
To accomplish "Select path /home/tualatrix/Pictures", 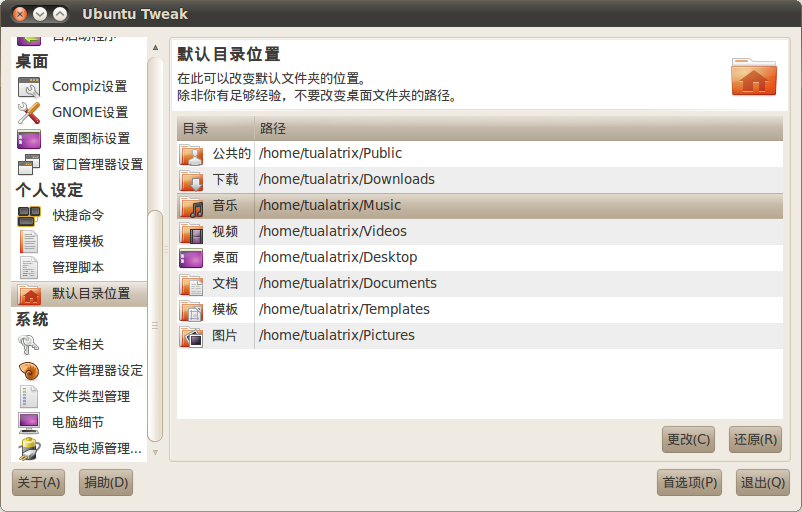I will [x=337, y=336].
